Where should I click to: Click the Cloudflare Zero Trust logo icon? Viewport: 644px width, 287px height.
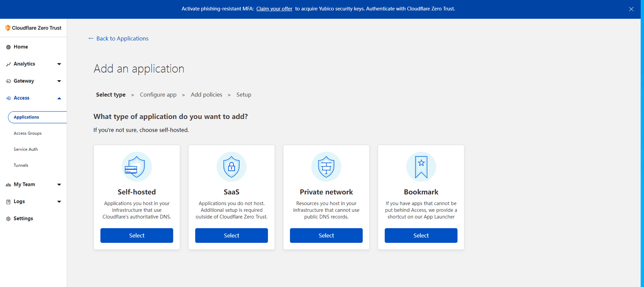(8, 28)
